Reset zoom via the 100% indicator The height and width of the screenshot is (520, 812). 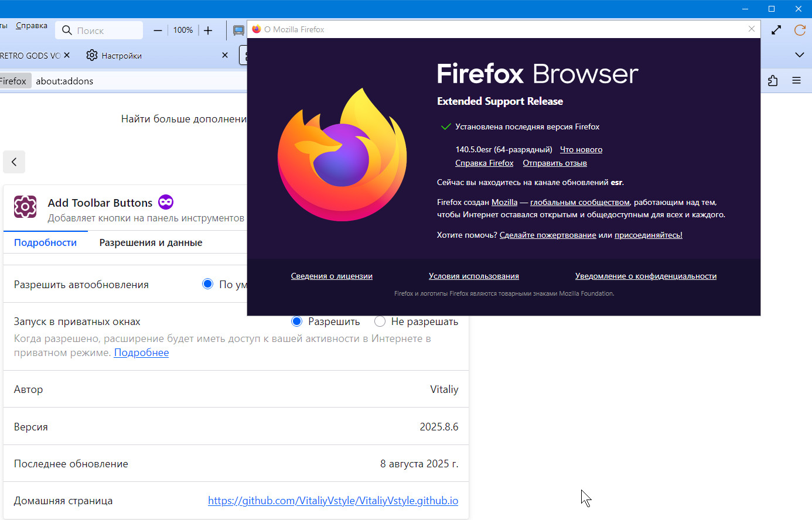tap(183, 30)
